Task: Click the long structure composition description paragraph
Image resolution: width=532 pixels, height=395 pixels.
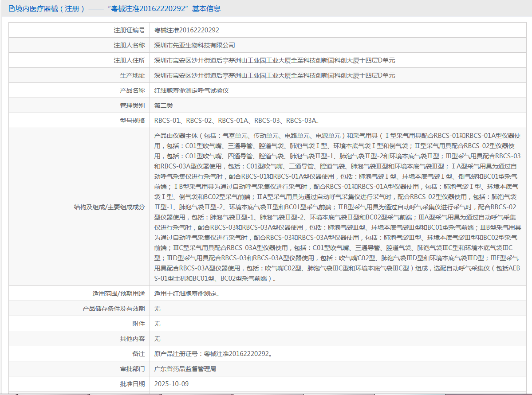Action: [337, 207]
